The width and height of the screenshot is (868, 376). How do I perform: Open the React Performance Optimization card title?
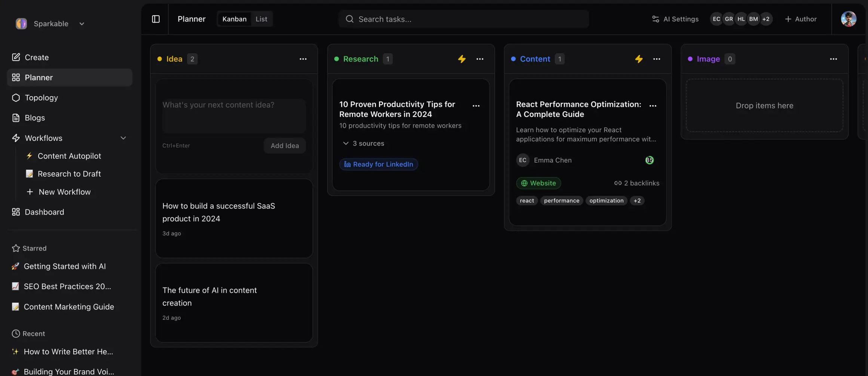point(578,109)
